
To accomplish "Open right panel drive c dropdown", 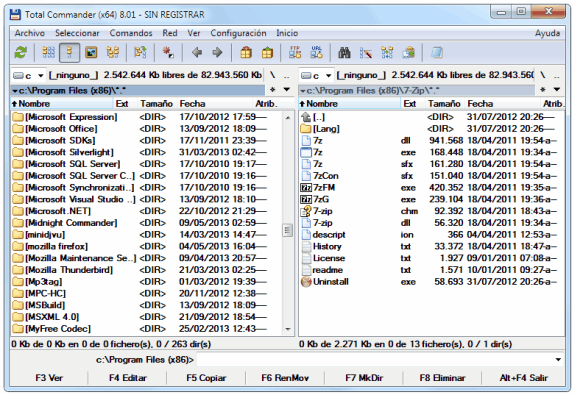I will coord(316,76).
